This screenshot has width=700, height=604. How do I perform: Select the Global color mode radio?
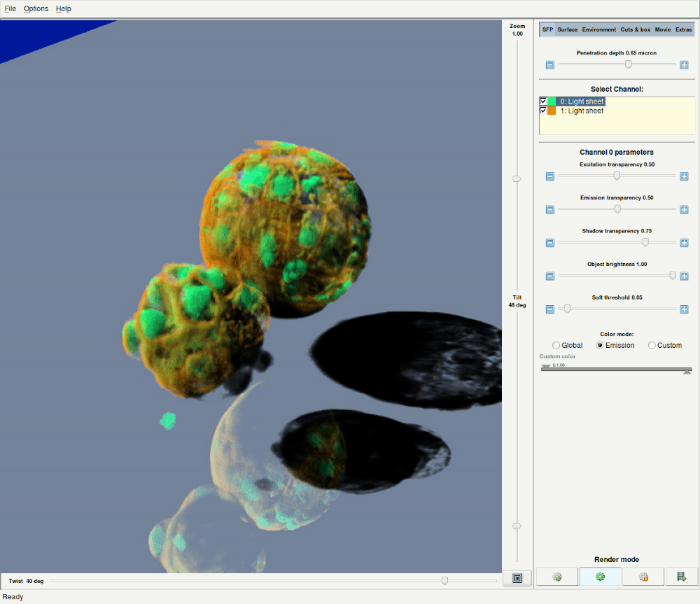click(x=556, y=345)
